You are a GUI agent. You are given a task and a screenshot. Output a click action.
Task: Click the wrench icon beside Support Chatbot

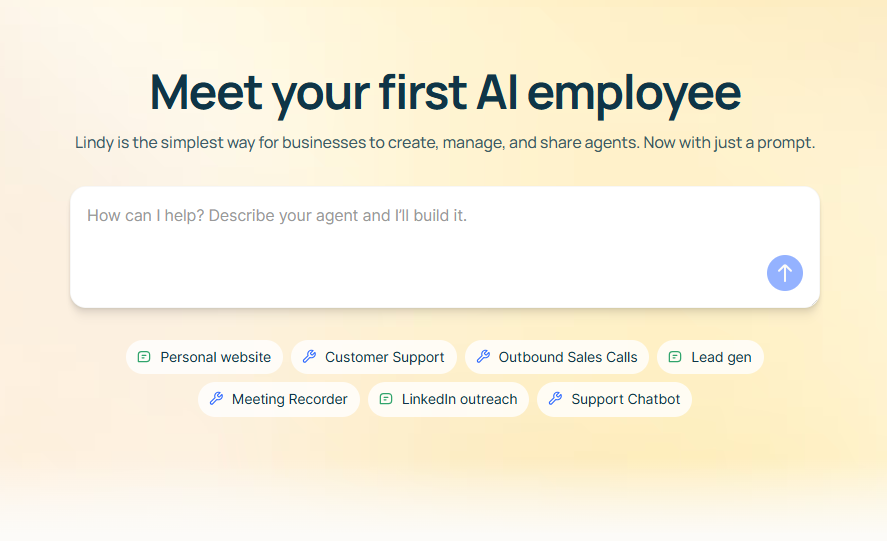(555, 399)
